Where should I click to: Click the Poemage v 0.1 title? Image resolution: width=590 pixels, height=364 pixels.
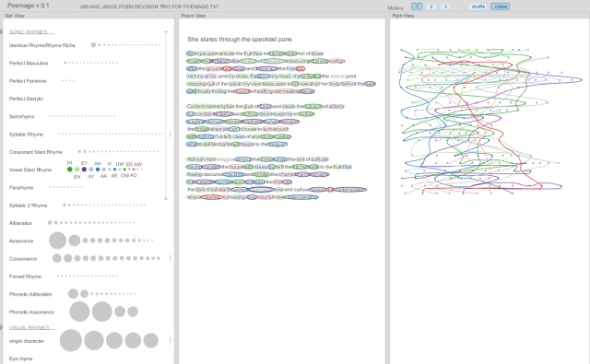click(x=29, y=6)
